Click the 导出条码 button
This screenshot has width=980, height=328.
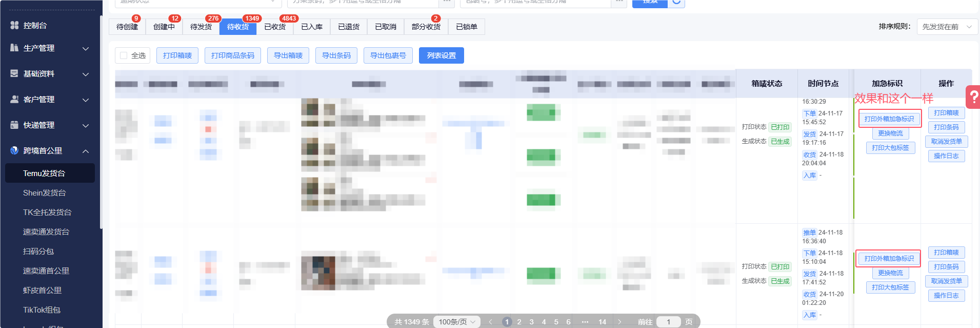click(x=336, y=55)
